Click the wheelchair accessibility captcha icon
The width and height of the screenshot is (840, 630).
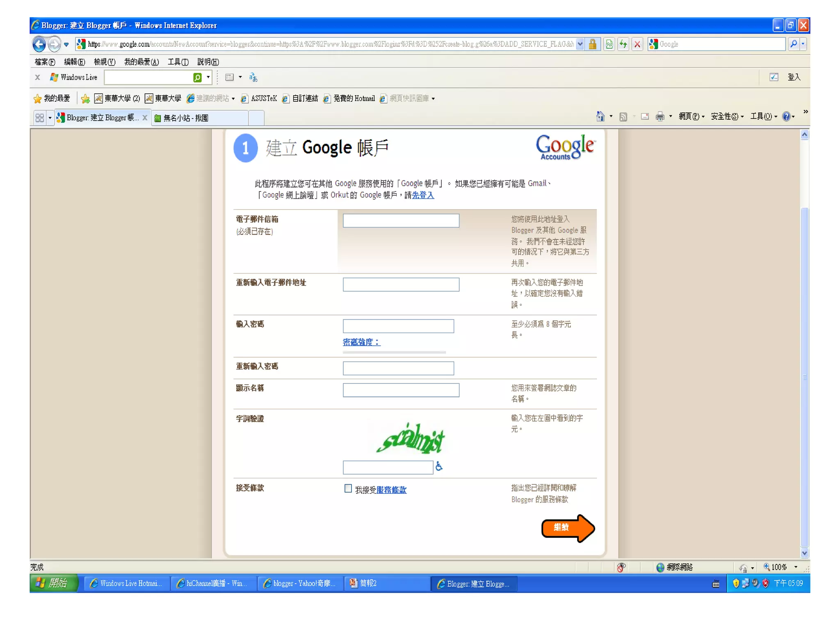439,466
